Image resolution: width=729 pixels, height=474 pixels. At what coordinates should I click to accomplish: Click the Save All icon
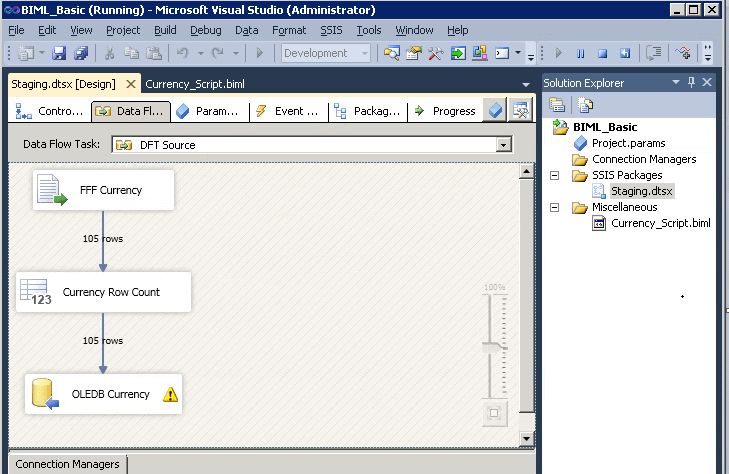[x=81, y=53]
